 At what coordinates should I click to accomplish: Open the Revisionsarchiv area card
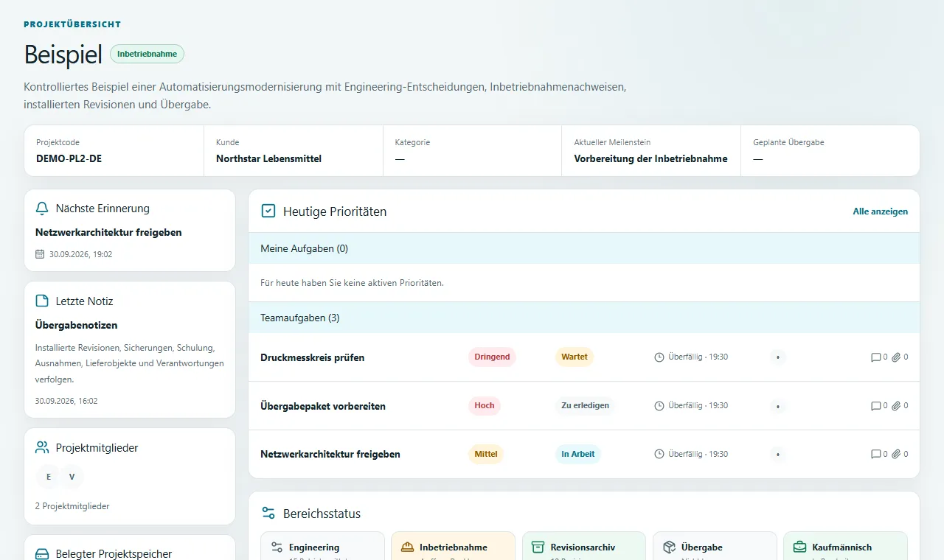584,546
